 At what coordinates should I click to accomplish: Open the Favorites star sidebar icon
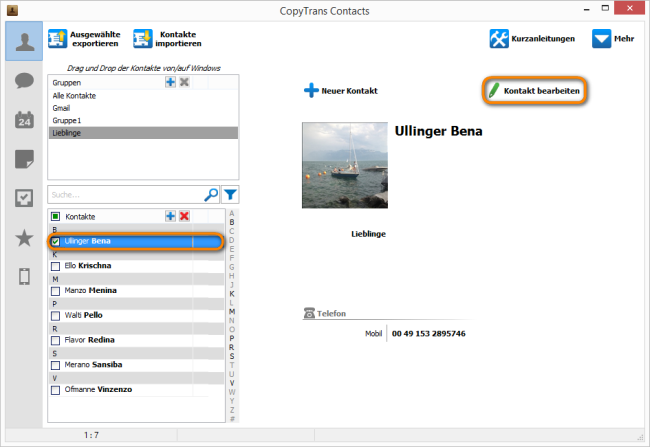click(24, 237)
